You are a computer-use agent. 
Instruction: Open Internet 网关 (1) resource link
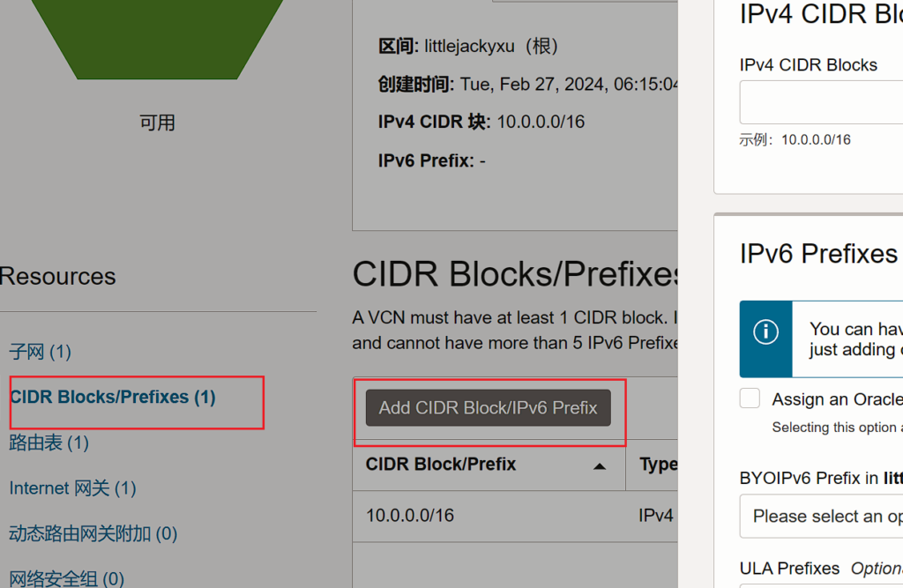click(72, 488)
